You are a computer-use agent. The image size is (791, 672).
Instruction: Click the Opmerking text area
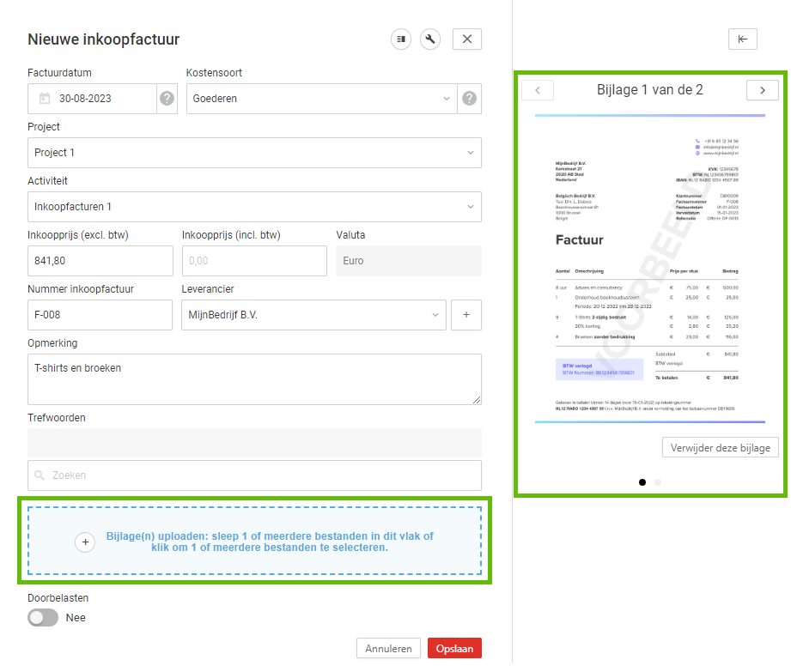[254, 379]
